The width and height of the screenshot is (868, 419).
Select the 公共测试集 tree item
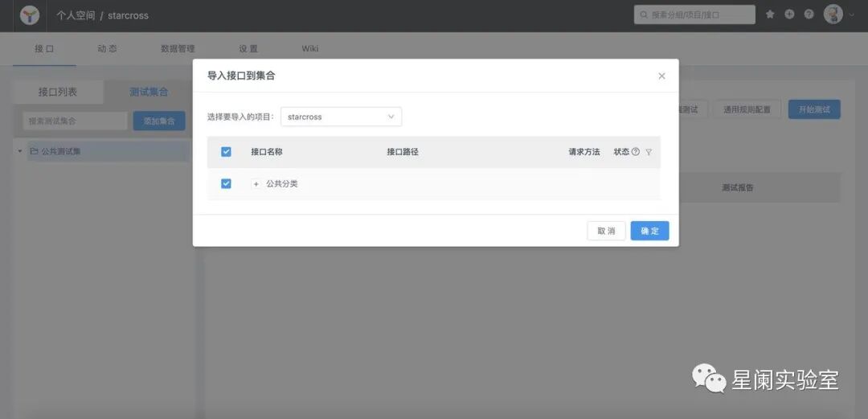pyautogui.click(x=108, y=150)
